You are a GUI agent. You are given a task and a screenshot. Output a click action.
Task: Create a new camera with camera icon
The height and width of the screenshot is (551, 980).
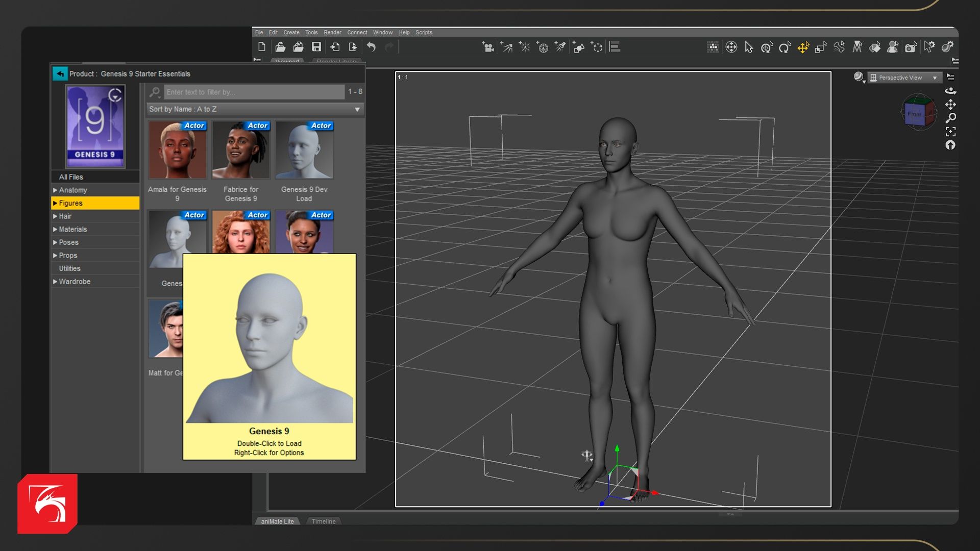click(488, 47)
